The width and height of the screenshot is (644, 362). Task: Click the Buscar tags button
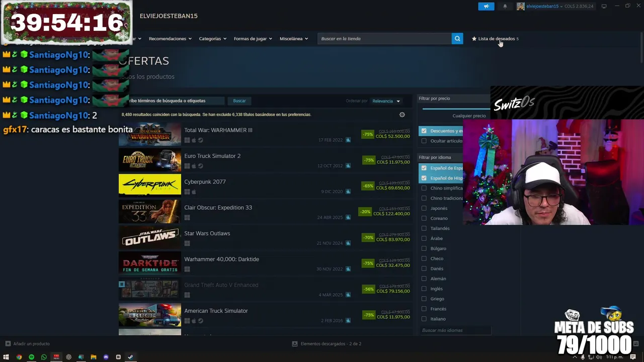coord(239,101)
